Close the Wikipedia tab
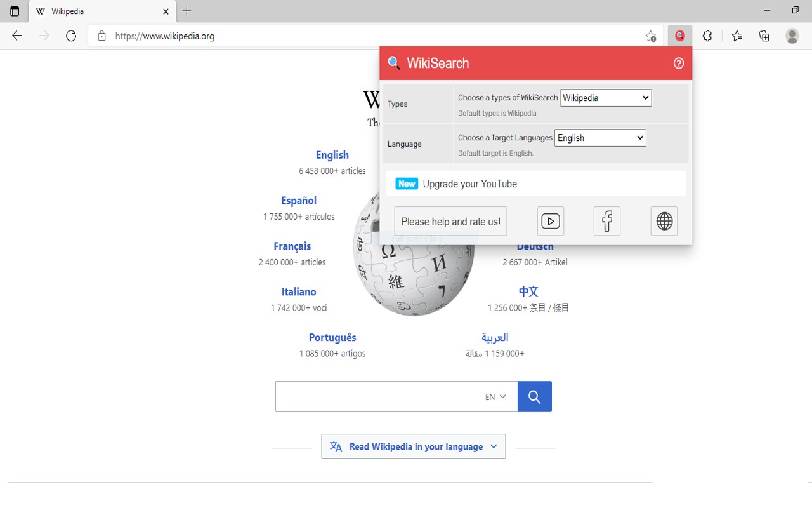The width and height of the screenshot is (812, 508). click(x=166, y=11)
